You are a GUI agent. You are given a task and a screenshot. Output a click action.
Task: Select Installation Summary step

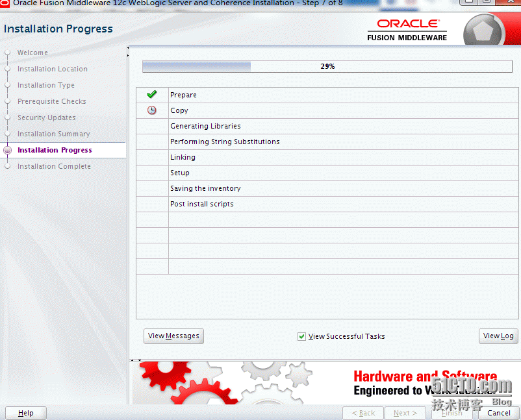[x=53, y=134]
